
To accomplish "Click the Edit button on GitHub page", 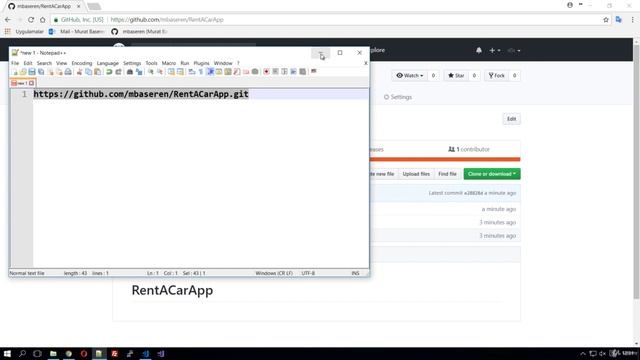I will pos(511,119).
